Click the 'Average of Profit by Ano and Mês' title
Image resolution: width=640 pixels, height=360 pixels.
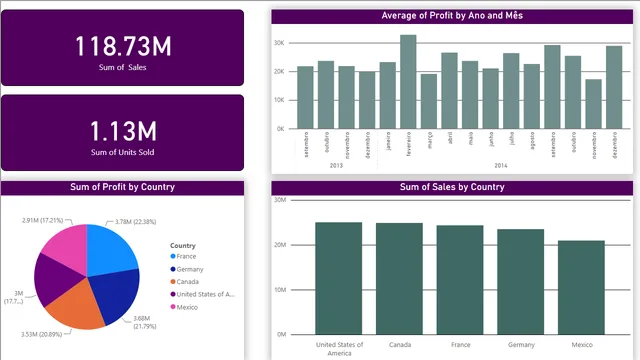[x=452, y=16]
